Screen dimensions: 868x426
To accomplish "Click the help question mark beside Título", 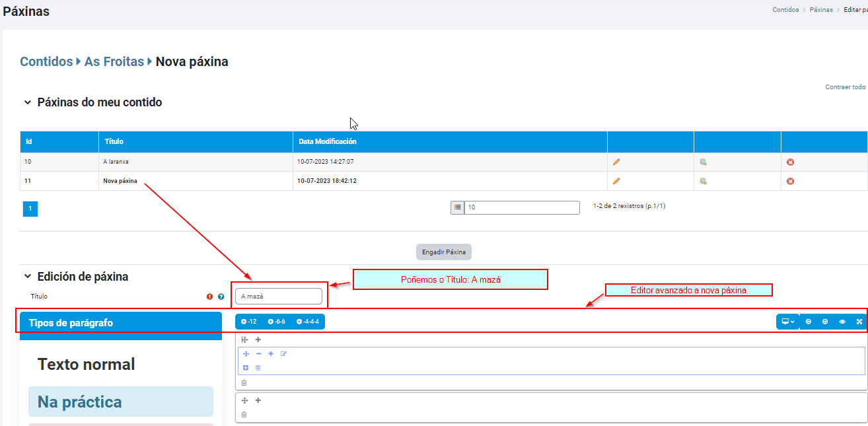I will 221,297.
